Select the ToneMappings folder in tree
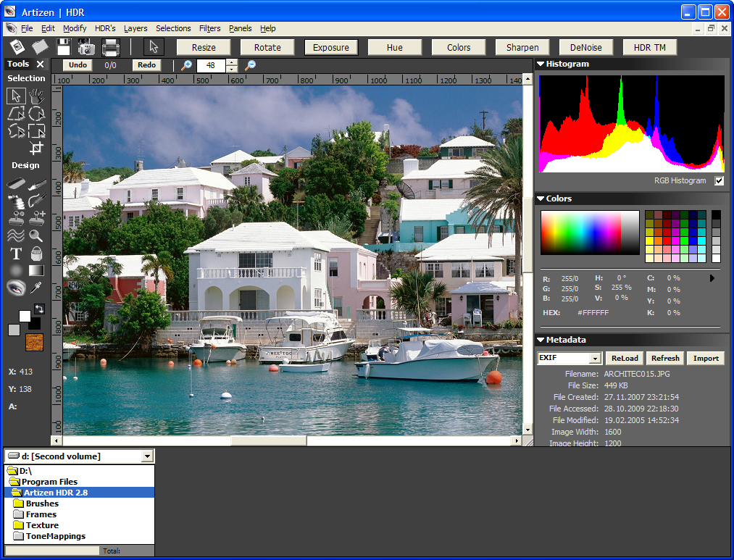734x560 pixels. (55, 536)
